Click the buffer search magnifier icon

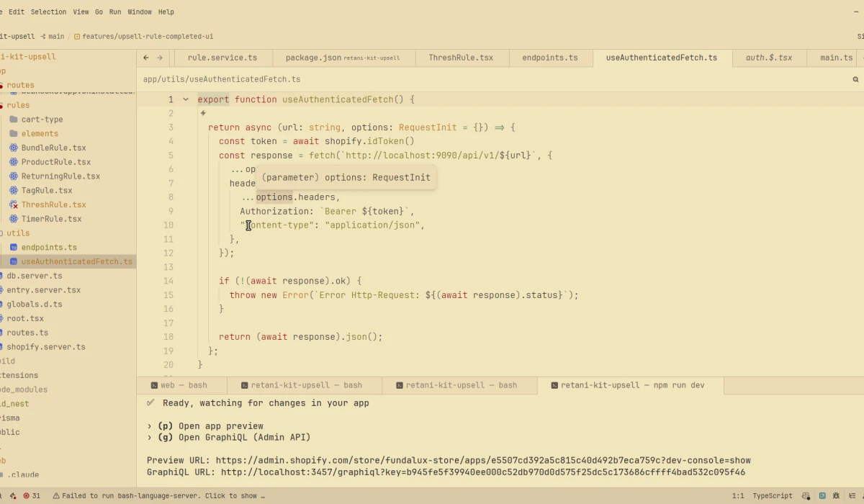[x=856, y=79]
